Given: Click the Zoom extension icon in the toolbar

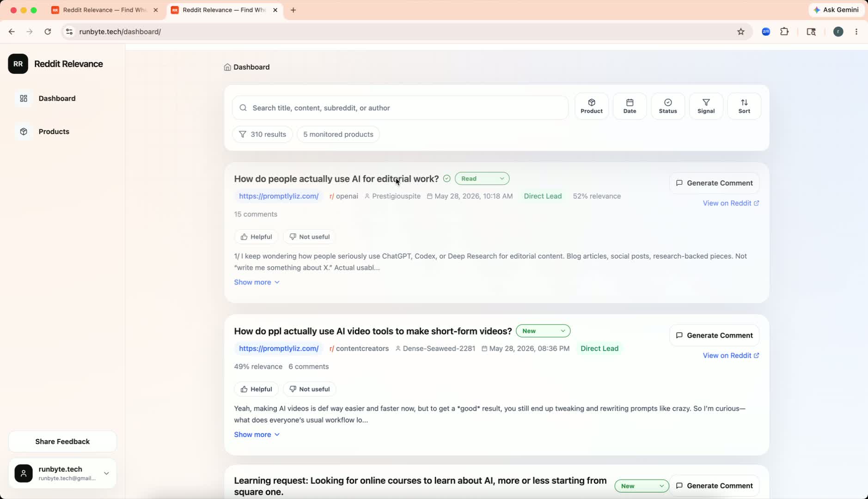Looking at the screenshot, I should 766,32.
